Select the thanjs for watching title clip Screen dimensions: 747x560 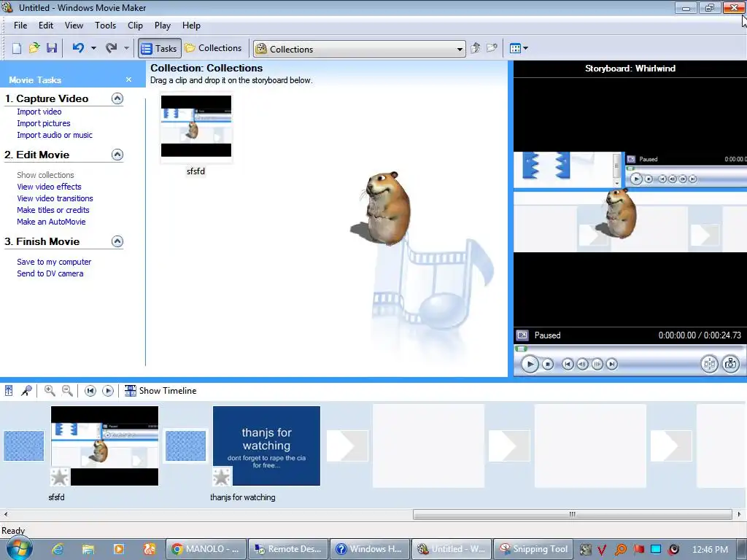[x=266, y=446]
